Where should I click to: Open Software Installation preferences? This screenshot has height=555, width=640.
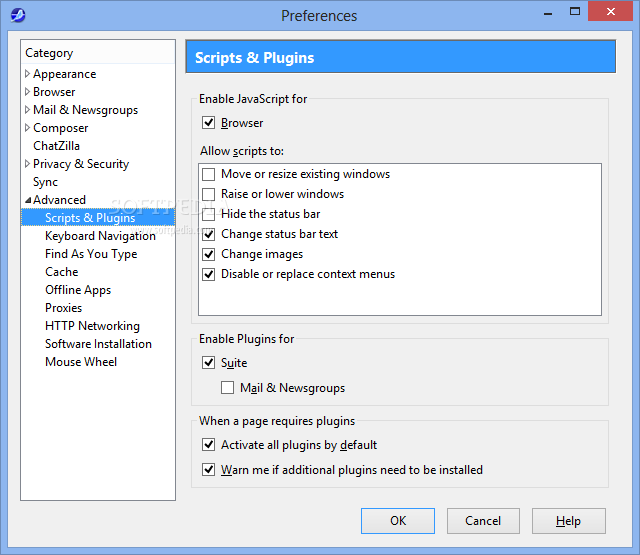98,344
